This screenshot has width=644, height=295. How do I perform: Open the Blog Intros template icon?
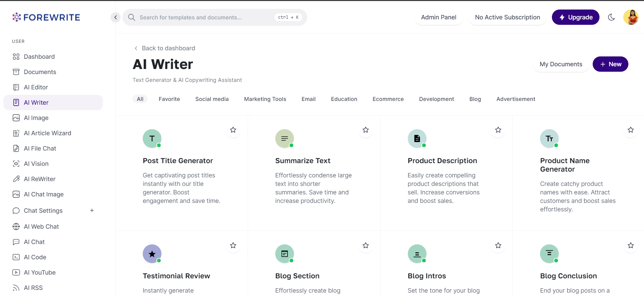coord(417,254)
